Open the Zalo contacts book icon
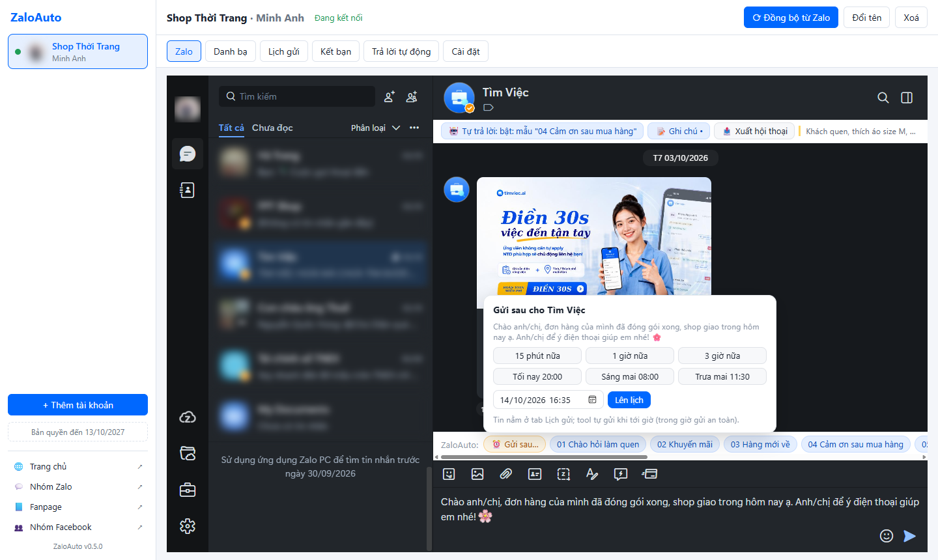Image resolution: width=938 pixels, height=560 pixels. [188, 190]
